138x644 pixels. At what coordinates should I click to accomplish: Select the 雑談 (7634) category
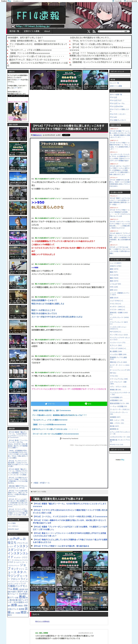point(114,278)
